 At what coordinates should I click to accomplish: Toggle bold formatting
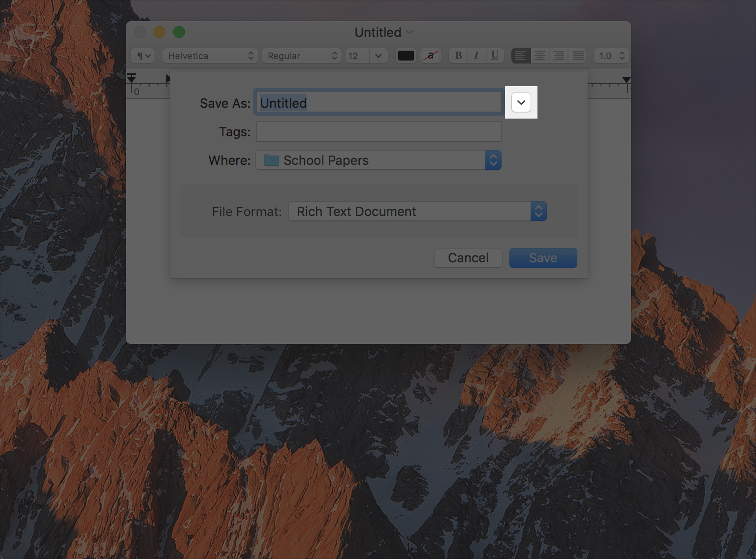[x=458, y=56]
